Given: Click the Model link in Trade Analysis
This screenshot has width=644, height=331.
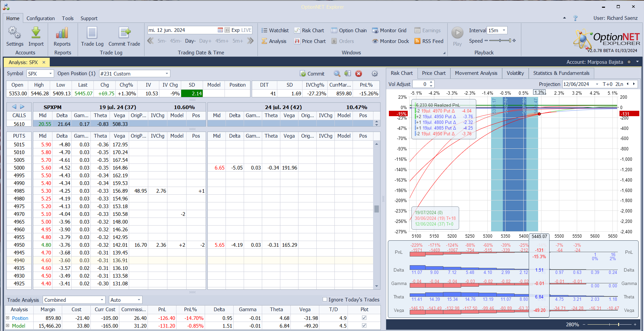Looking at the screenshot, I should (x=18, y=326).
